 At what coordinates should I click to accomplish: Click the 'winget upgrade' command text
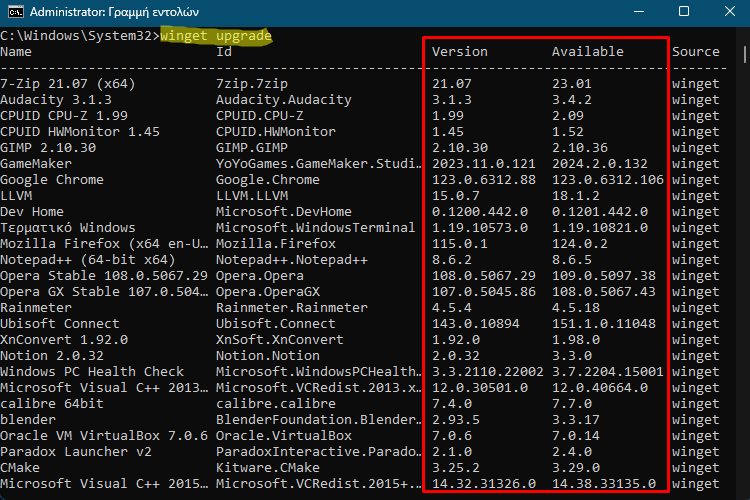pyautogui.click(x=216, y=36)
